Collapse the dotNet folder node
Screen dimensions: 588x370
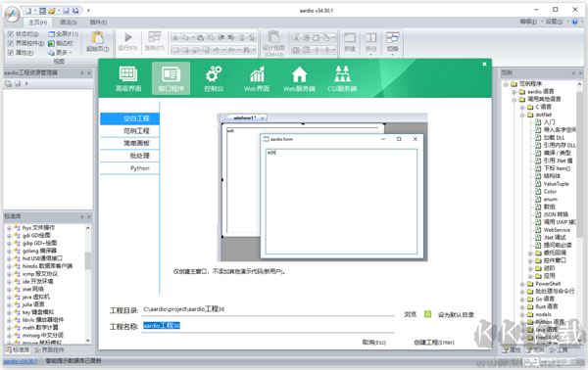522,115
